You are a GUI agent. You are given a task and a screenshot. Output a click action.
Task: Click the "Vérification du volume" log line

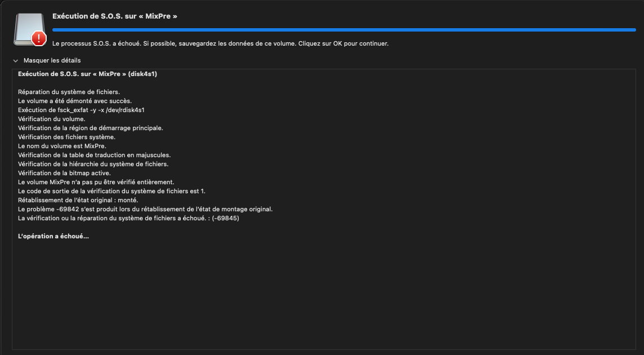[x=52, y=119]
